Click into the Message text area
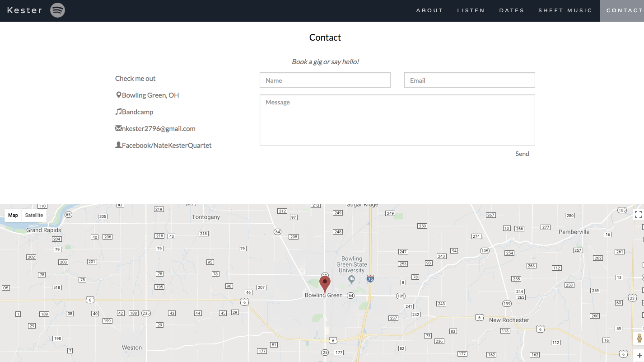Screen dimensions: 644x362 (397, 120)
